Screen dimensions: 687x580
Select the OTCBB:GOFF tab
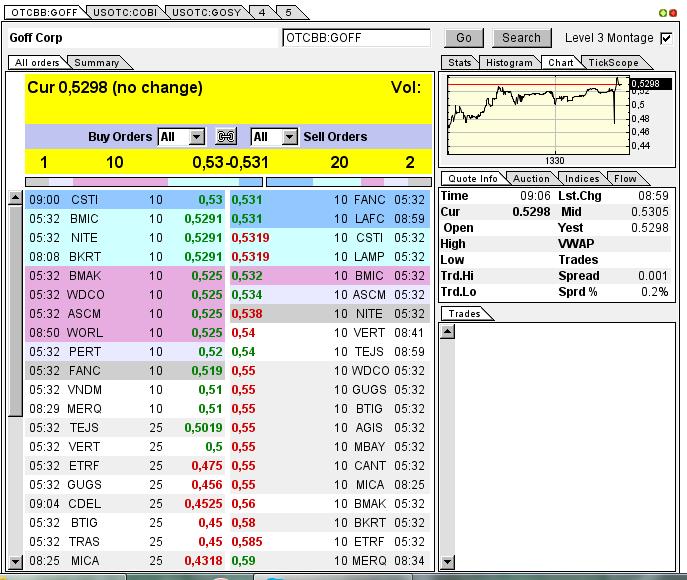44,12
